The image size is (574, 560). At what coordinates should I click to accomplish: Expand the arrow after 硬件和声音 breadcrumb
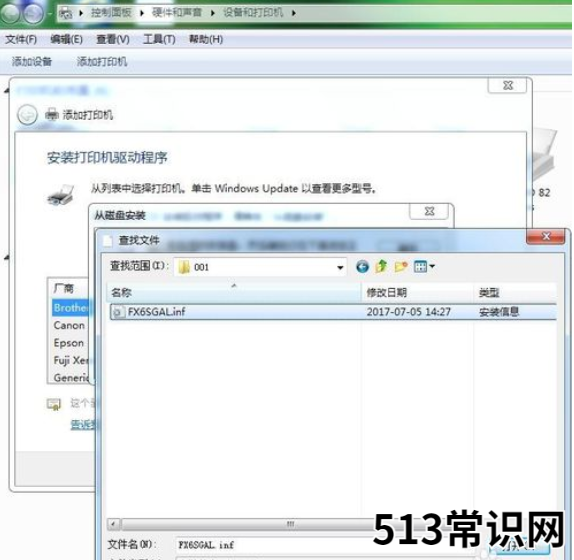click(213, 13)
